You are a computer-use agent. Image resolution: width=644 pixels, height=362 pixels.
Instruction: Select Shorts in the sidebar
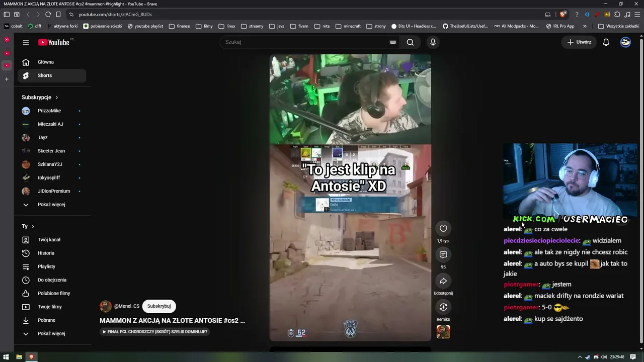tap(52, 75)
